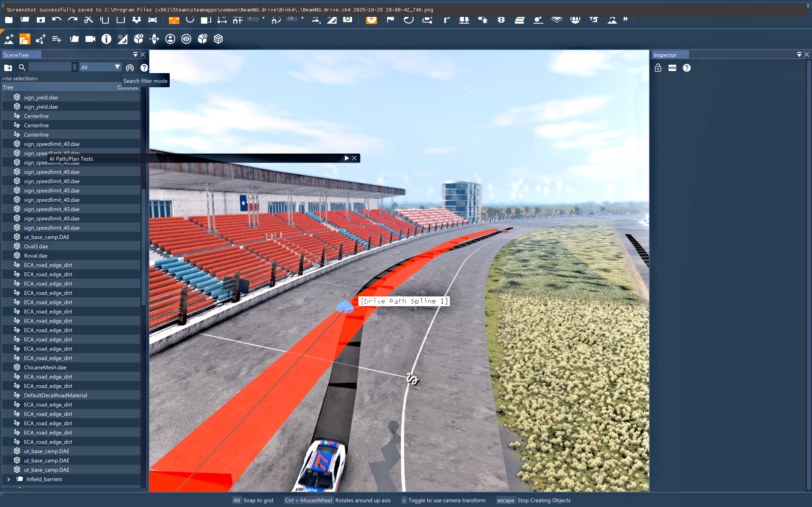
Task: Close the AI Path/Plan Tests window
Action: (355, 158)
